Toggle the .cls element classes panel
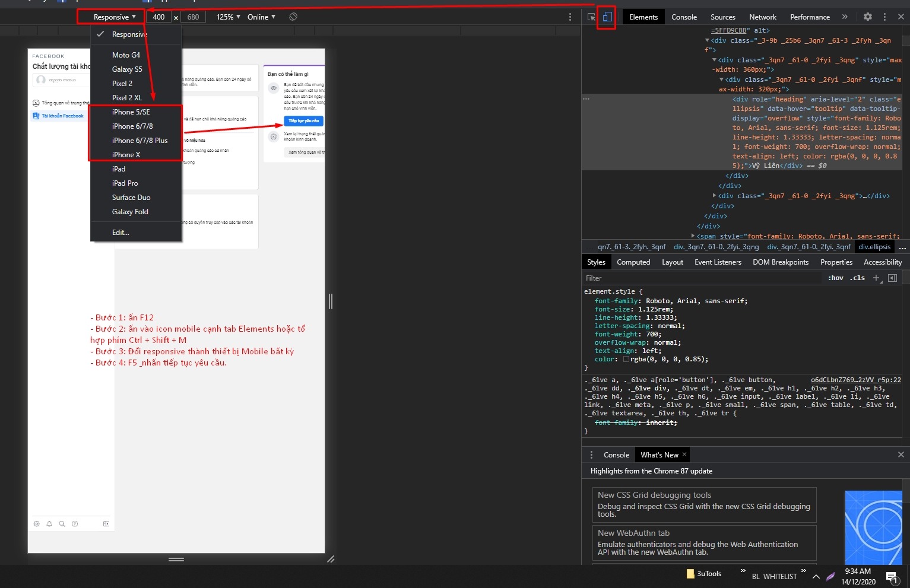The image size is (910, 588). pyautogui.click(x=857, y=278)
